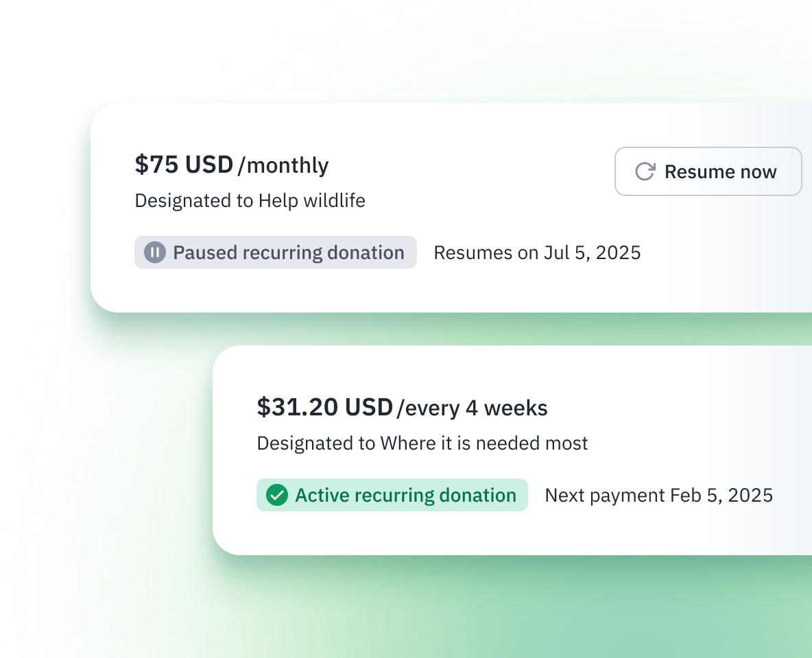Click the Resume now button
The width and height of the screenshot is (812, 658).
[708, 171]
